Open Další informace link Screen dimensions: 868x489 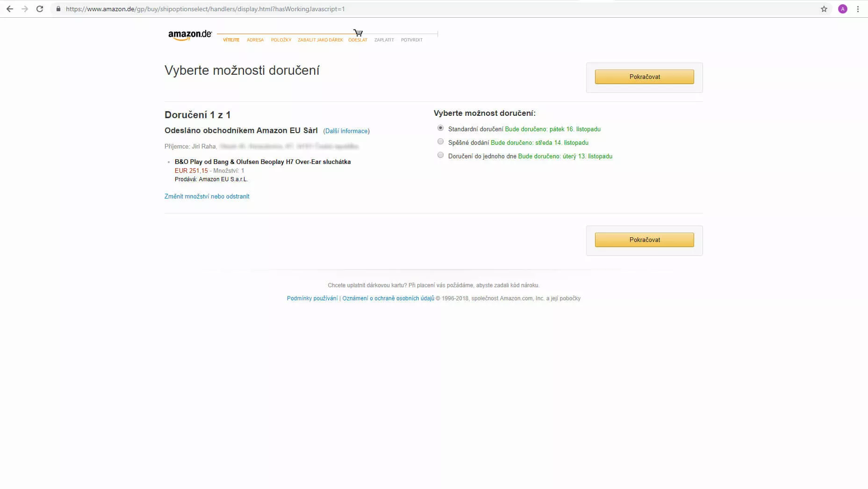click(346, 131)
